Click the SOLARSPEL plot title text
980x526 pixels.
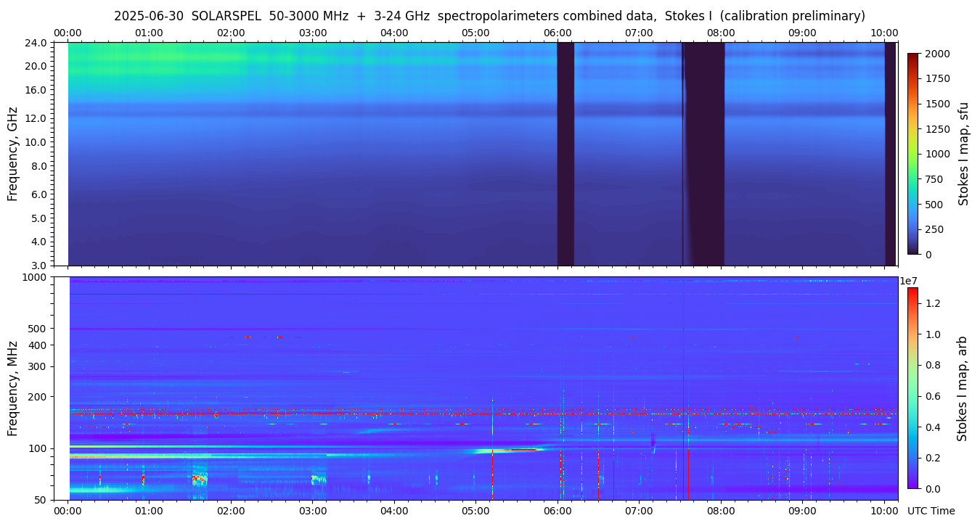(x=489, y=16)
